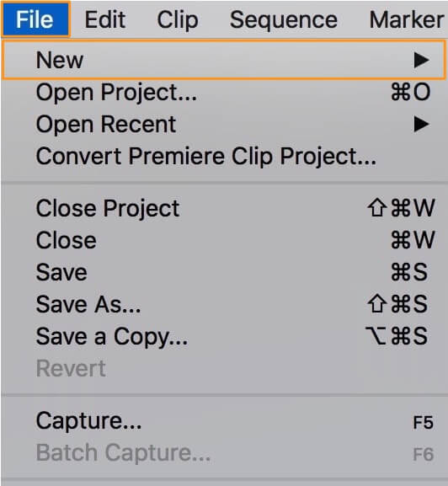Click the F5 shortcut label for Capture
This screenshot has height=486, width=448.
pos(423,422)
